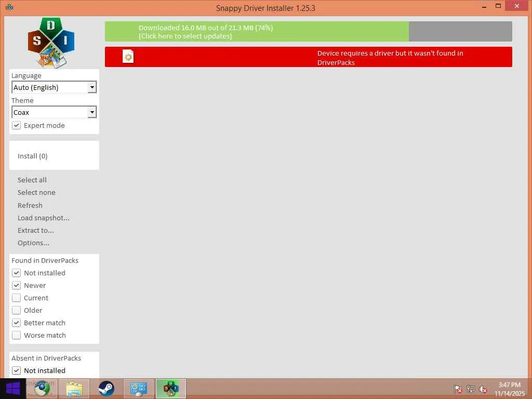
Task: Click Load snapshot...
Action: (44, 218)
